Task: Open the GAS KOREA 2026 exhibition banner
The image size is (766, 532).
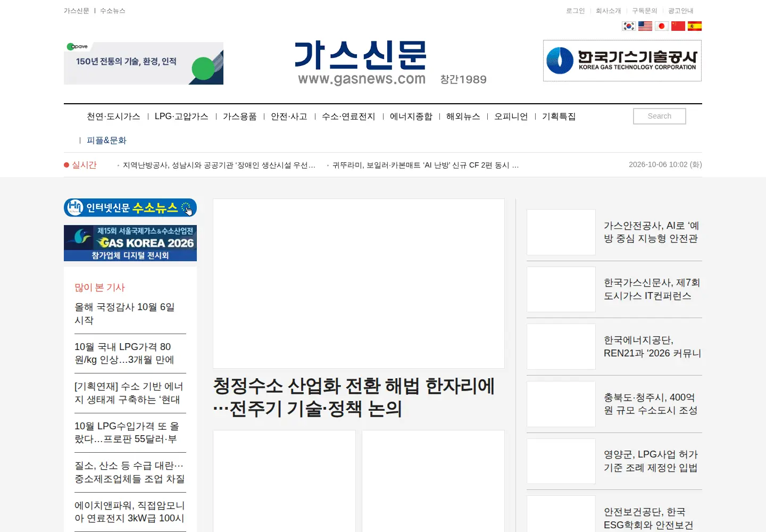Action: pyautogui.click(x=130, y=243)
